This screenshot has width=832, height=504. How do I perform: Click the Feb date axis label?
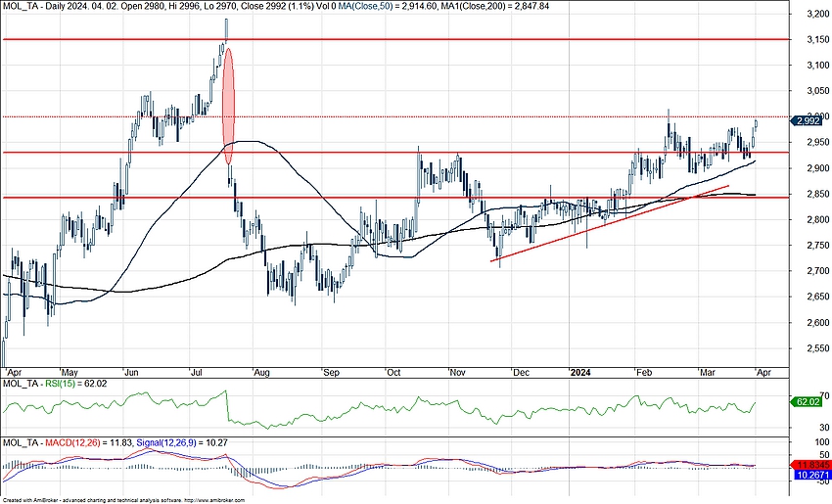point(644,373)
